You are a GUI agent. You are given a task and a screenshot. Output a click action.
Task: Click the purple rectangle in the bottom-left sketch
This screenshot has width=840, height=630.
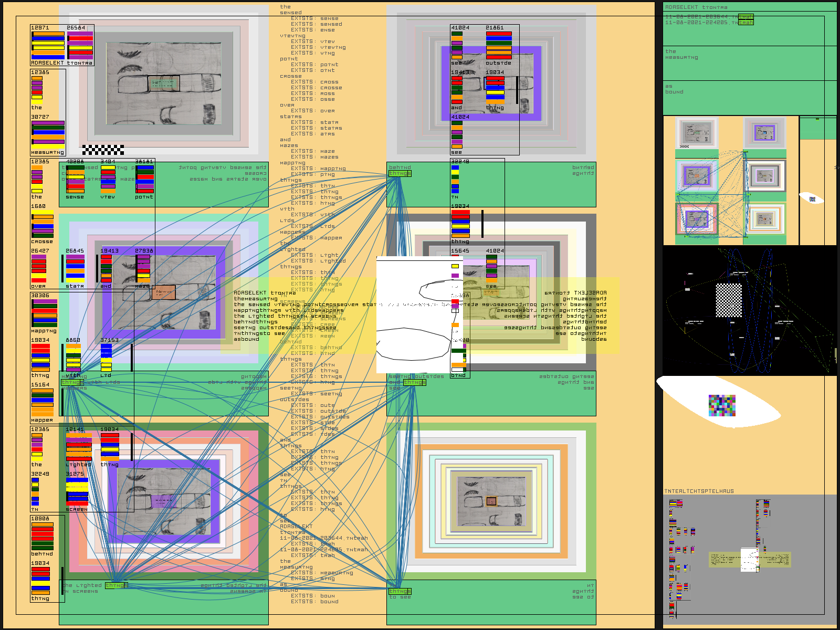click(x=164, y=501)
